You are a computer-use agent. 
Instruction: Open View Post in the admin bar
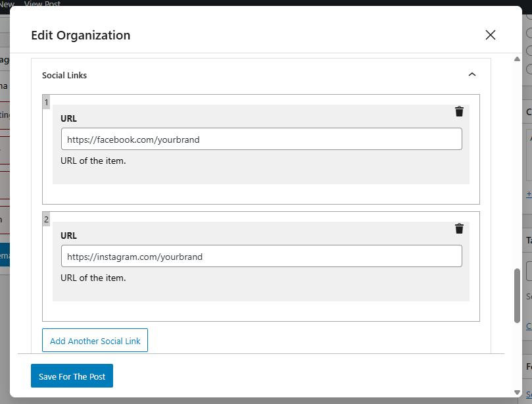click(x=42, y=3)
